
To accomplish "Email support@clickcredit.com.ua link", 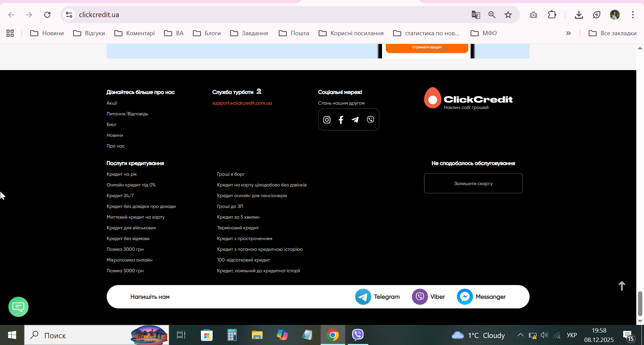I will [x=242, y=103].
